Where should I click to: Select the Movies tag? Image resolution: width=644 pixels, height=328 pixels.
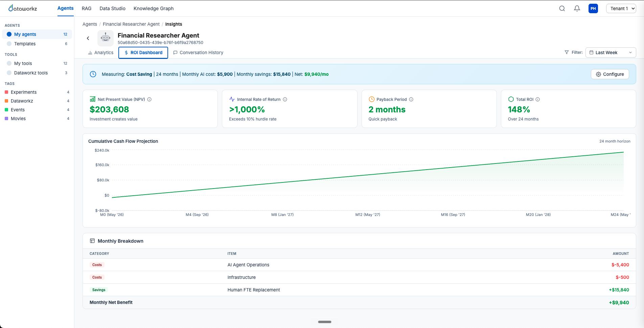[x=37, y=118]
